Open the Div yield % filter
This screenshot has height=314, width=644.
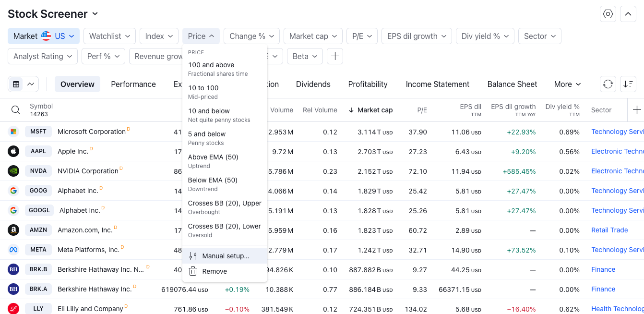coord(485,36)
